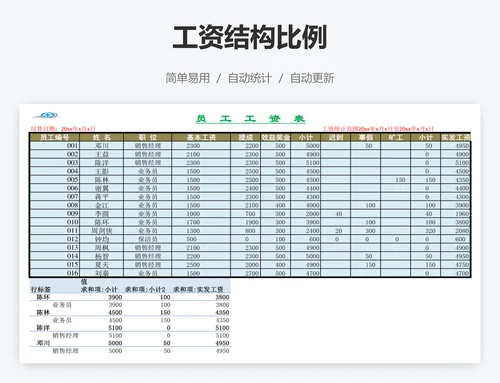Click the name cell in row 008
The width and height of the screenshot is (500, 383).
(102, 205)
